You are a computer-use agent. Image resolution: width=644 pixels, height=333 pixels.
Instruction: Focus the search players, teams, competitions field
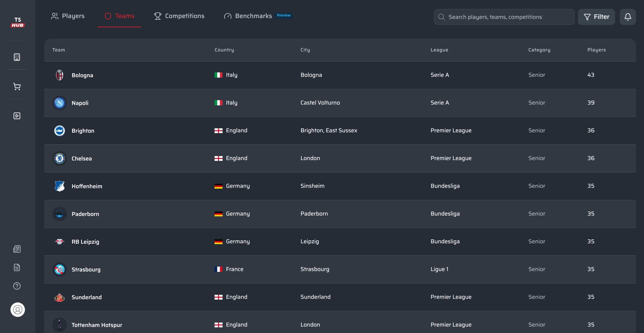click(504, 17)
